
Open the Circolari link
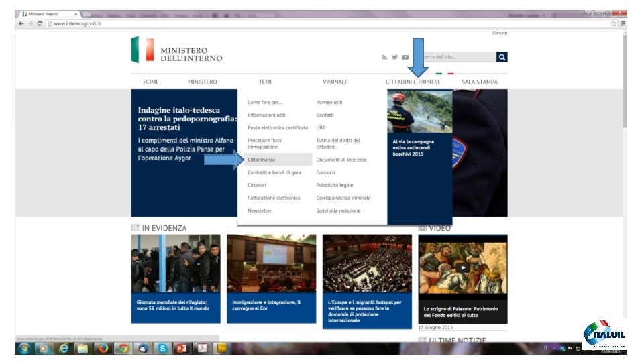[257, 185]
